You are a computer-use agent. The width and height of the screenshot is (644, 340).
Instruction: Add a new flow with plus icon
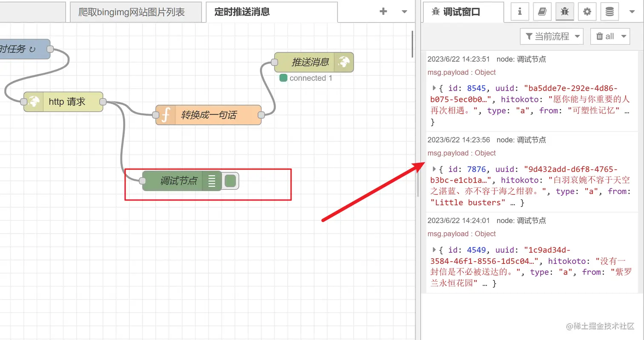[383, 11]
